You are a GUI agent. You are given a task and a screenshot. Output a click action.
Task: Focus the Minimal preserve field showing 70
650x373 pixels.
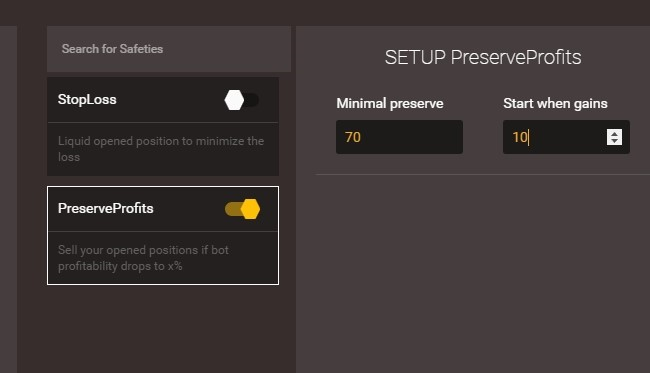pos(399,137)
